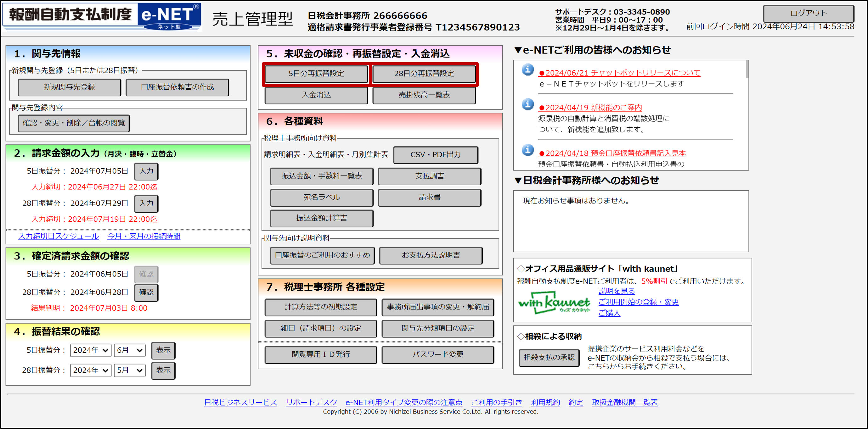Click 取扱金融機関一覧表 footer link
Viewport: 868px width, 429px height.
624,402
